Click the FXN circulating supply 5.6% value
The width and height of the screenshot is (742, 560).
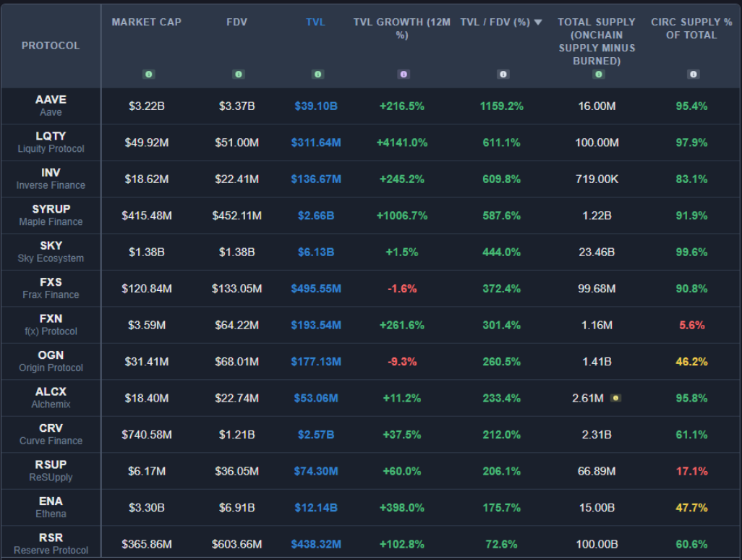[x=691, y=326]
